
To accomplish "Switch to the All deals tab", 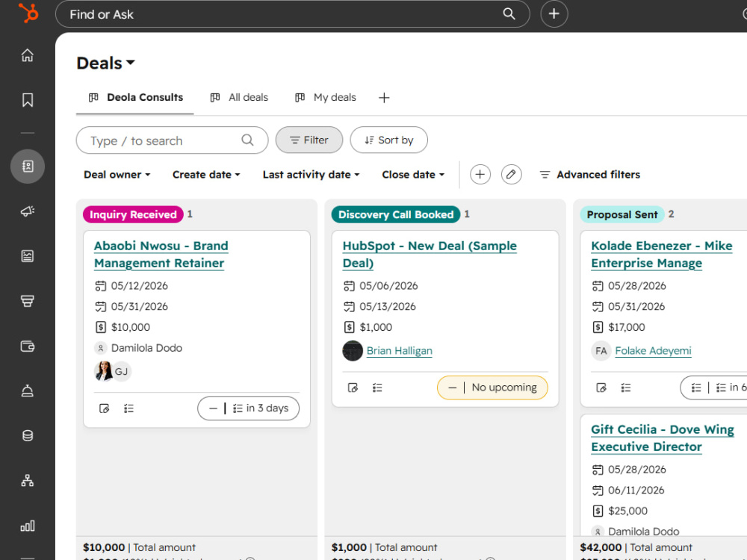I will (239, 98).
